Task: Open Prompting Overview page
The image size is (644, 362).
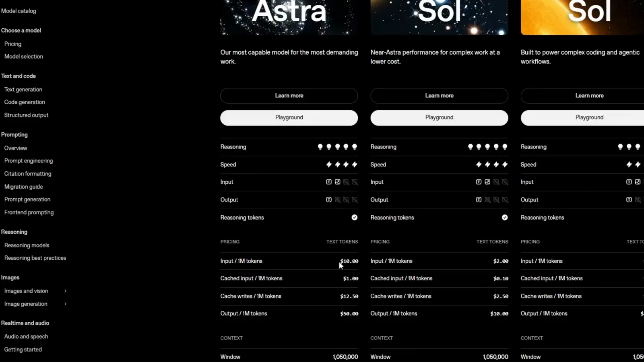Action: click(16, 148)
